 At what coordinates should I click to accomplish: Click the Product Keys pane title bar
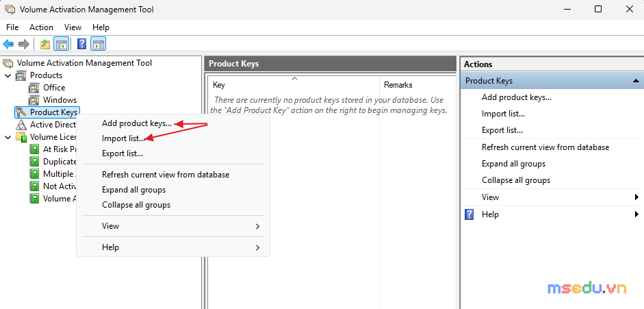331,64
